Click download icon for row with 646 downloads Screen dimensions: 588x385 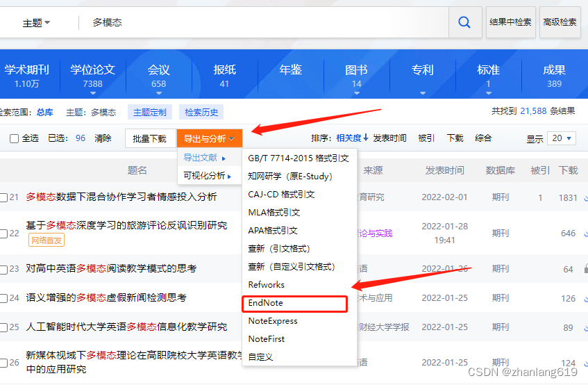pyautogui.click(x=586, y=234)
